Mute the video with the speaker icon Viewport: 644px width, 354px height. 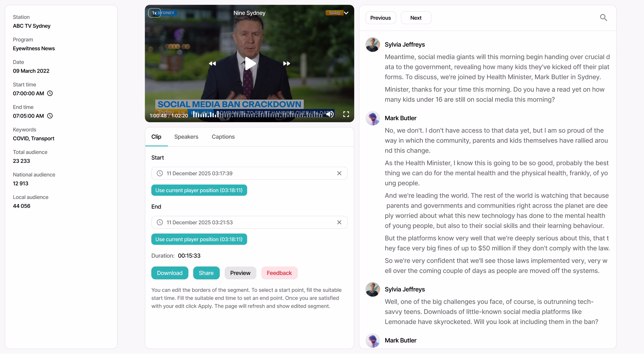(330, 114)
